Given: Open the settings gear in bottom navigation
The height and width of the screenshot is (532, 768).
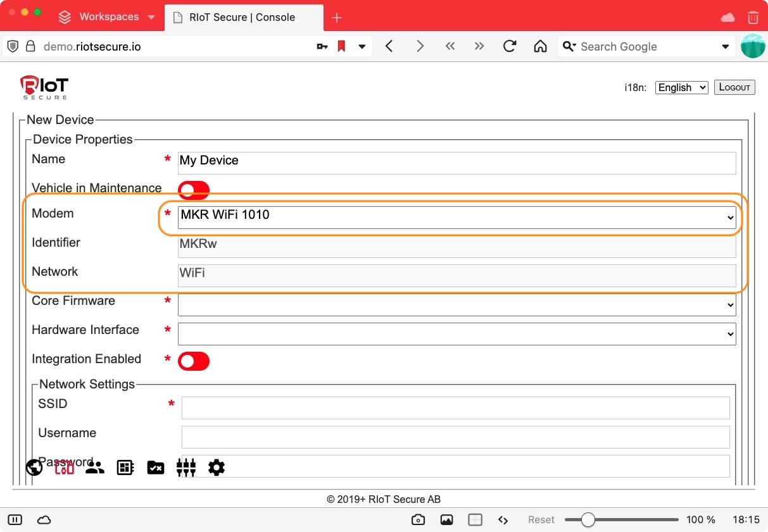Looking at the screenshot, I should [217, 467].
